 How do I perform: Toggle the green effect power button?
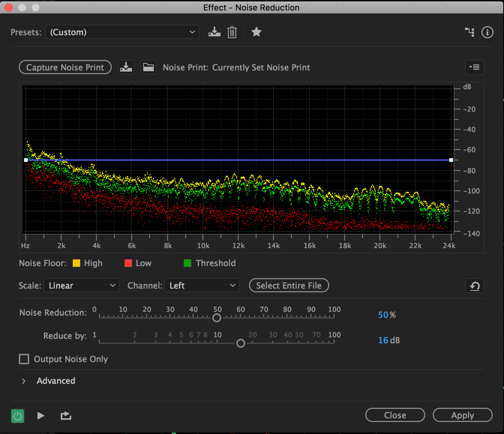pos(18,416)
